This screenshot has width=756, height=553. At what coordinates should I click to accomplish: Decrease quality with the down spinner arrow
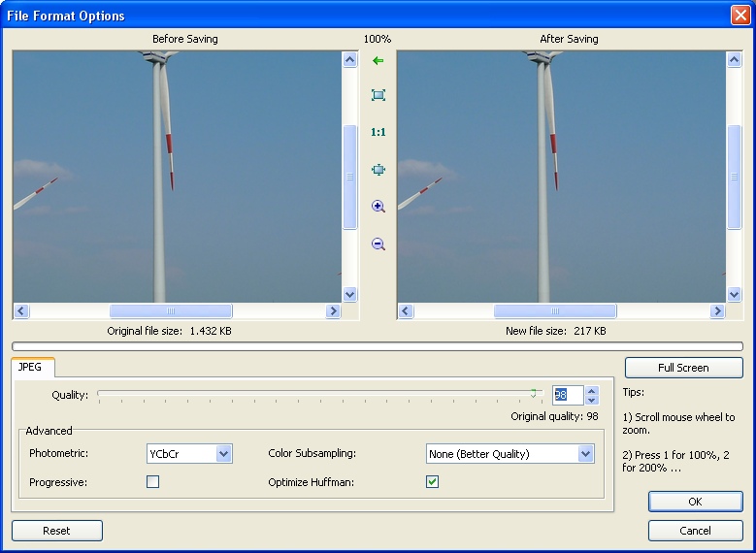point(592,400)
